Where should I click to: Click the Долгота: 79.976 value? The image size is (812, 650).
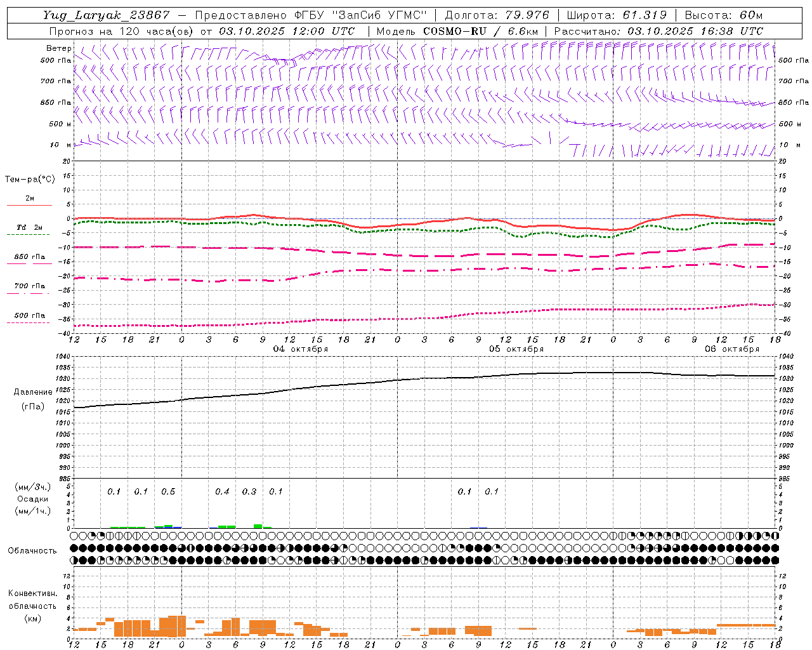tap(497, 15)
